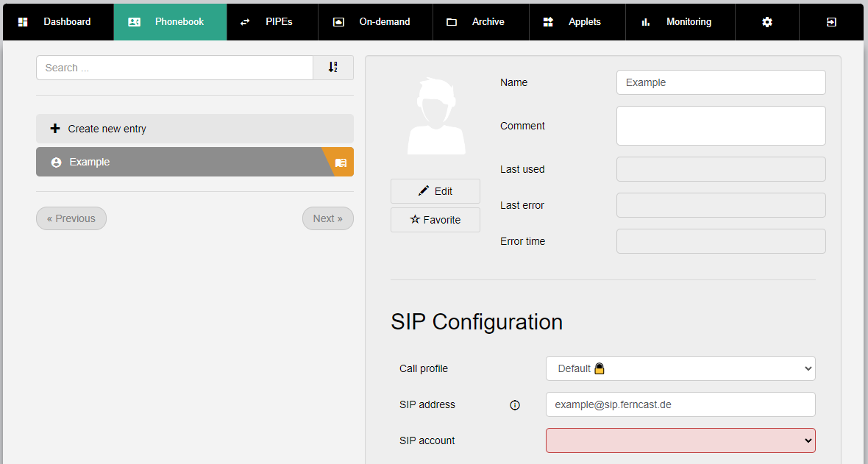
Task: Click the plus icon on Create new entry
Action: pyautogui.click(x=55, y=129)
